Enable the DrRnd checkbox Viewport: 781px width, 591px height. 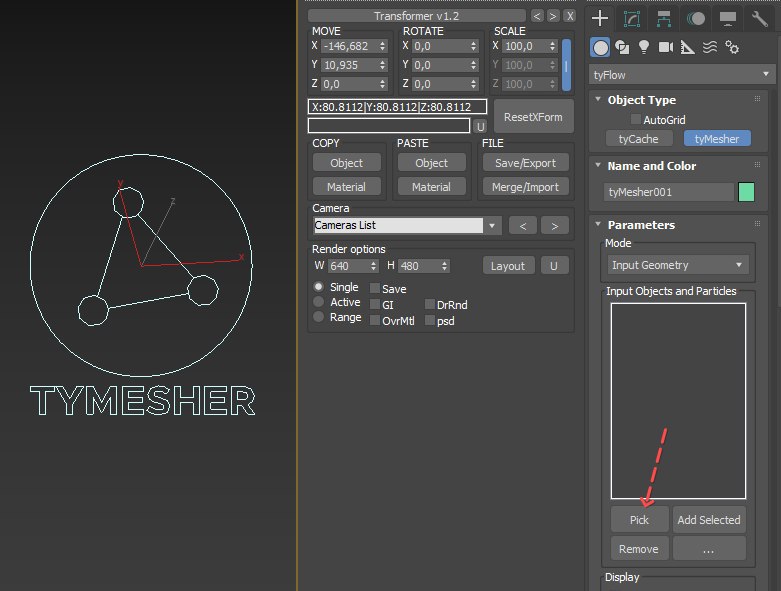click(430, 304)
